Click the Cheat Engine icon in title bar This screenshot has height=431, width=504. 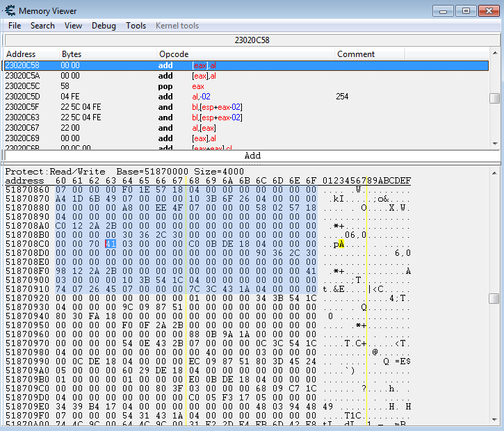tap(10, 11)
